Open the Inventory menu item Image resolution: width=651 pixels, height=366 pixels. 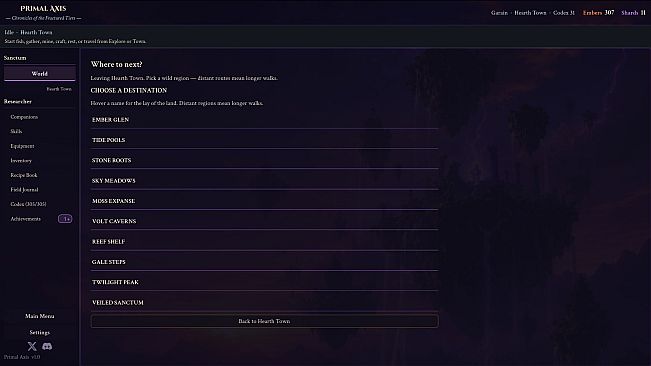[x=21, y=161]
